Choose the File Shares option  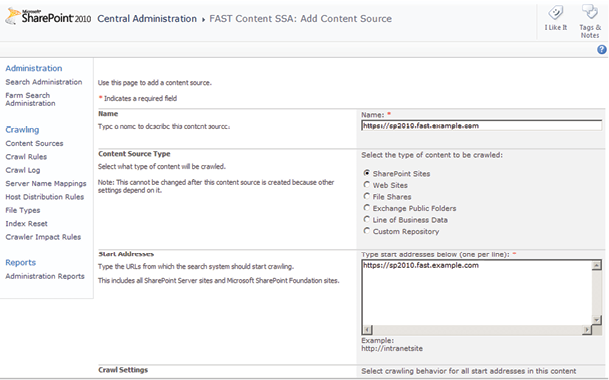366,196
